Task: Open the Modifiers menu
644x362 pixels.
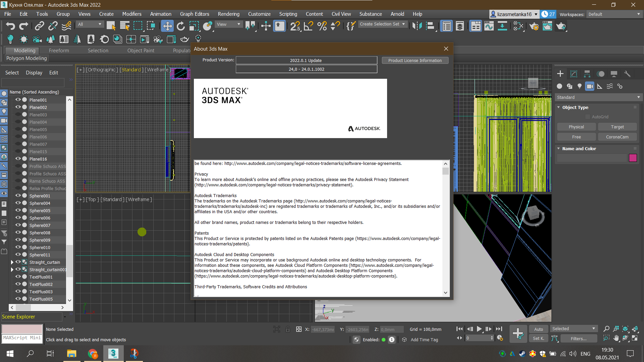Action: 131,14
